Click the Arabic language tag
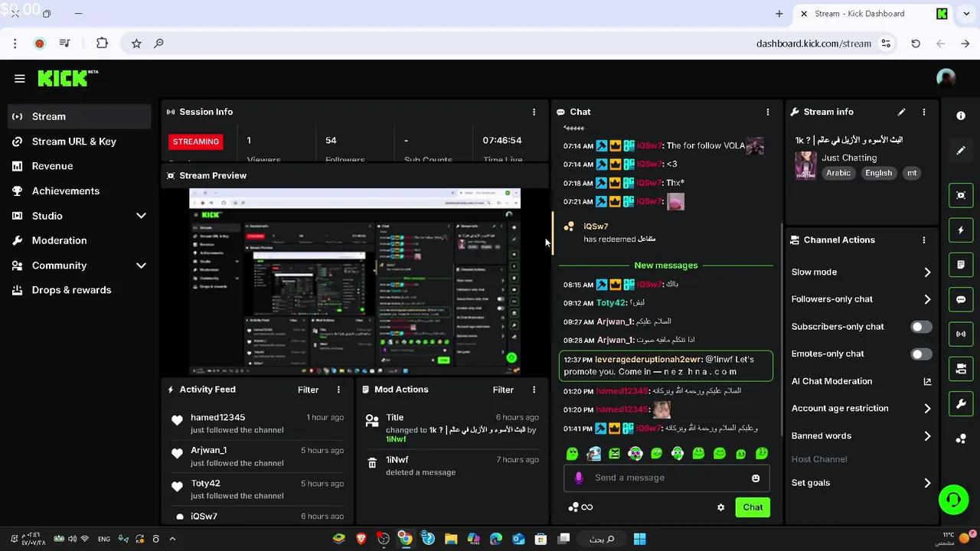Viewport: 980px width, 551px height. pyautogui.click(x=838, y=173)
